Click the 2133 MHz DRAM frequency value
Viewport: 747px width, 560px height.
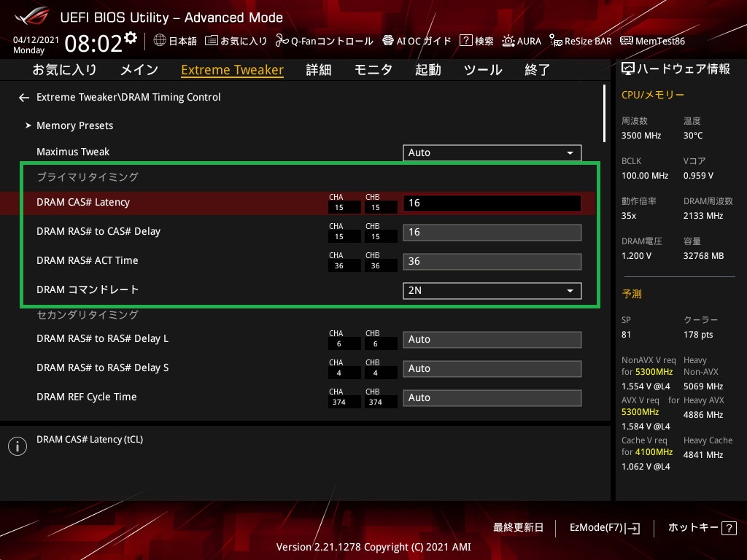[x=703, y=216]
